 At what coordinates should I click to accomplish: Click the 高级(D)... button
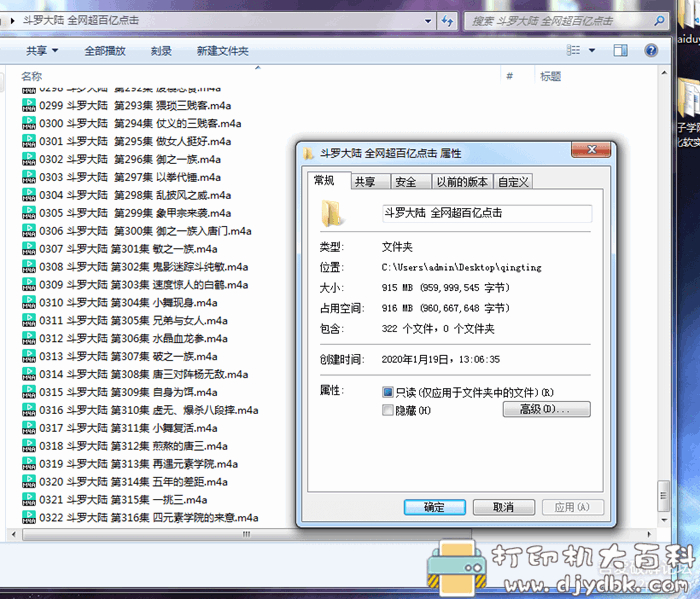coord(546,409)
